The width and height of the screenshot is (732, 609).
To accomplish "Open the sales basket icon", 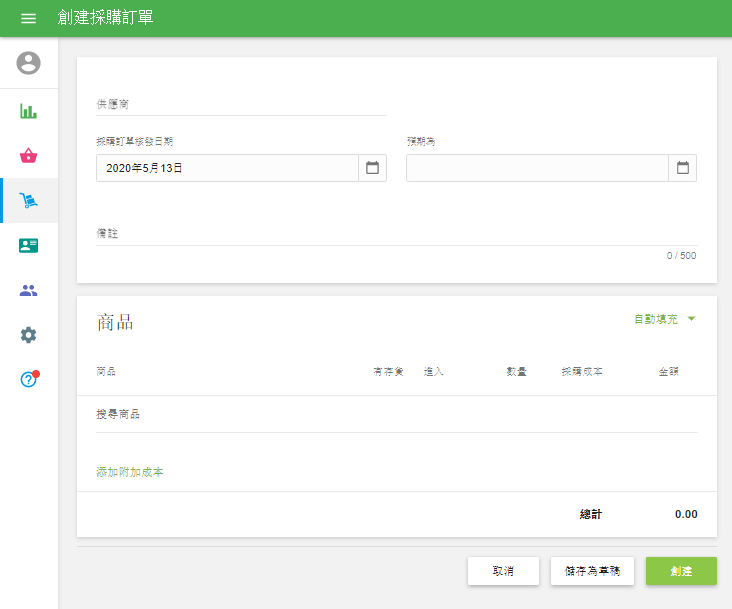I will 28,155.
